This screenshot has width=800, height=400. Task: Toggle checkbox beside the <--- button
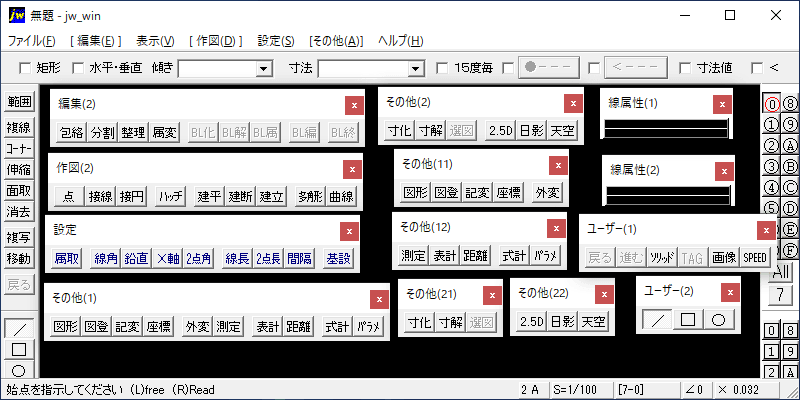(x=593, y=67)
